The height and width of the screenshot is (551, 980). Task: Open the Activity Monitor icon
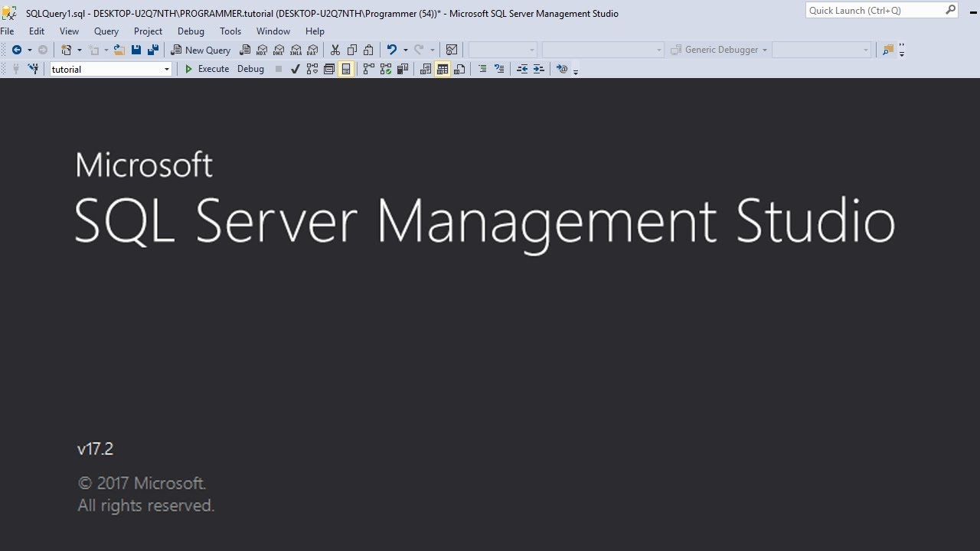click(452, 50)
